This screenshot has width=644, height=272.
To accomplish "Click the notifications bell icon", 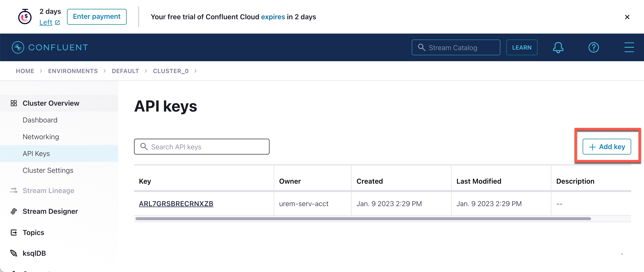I will click(558, 47).
